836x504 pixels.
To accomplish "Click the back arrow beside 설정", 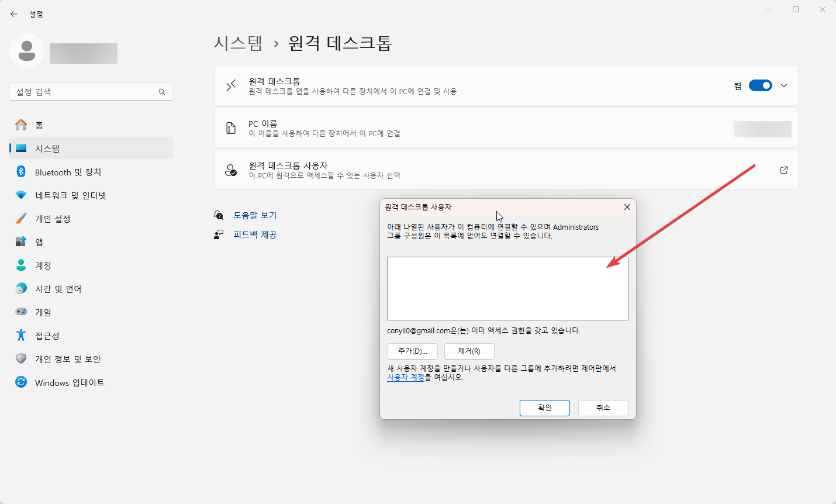I will 13,13.
